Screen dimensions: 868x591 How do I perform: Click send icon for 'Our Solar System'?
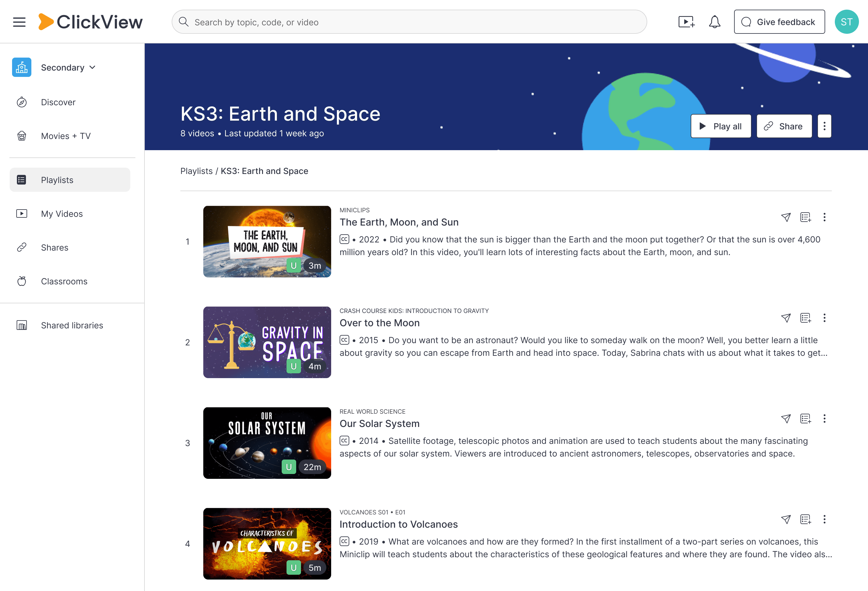(x=786, y=419)
